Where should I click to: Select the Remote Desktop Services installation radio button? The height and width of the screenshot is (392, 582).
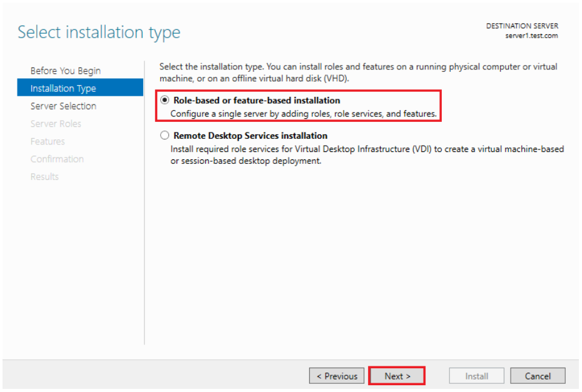(165, 136)
